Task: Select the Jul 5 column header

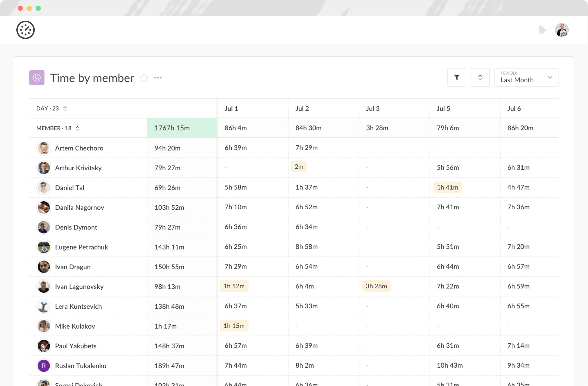Action: point(443,109)
